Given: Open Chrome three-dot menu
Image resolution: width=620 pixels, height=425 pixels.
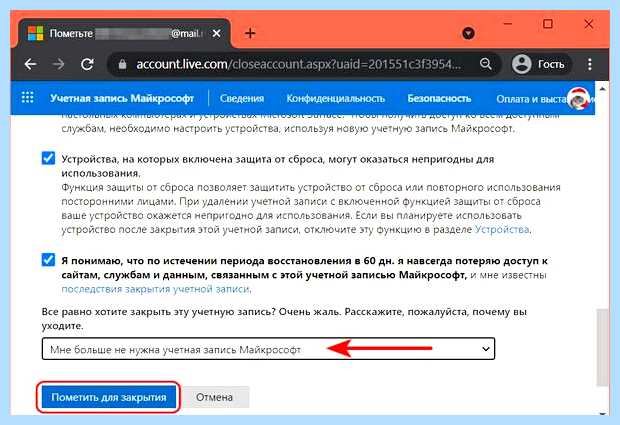Looking at the screenshot, I should point(590,64).
